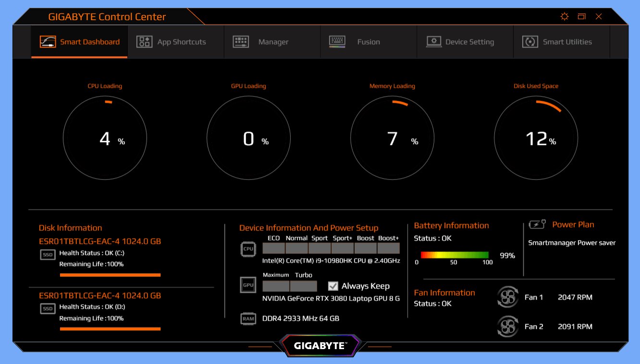
Task: Click the GPU chip icon
Action: [248, 285]
